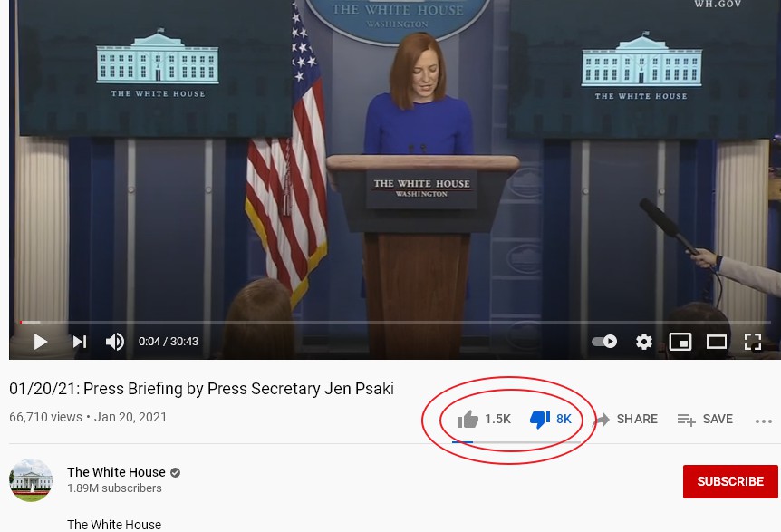Open the more actions ellipsis menu

coord(763,421)
